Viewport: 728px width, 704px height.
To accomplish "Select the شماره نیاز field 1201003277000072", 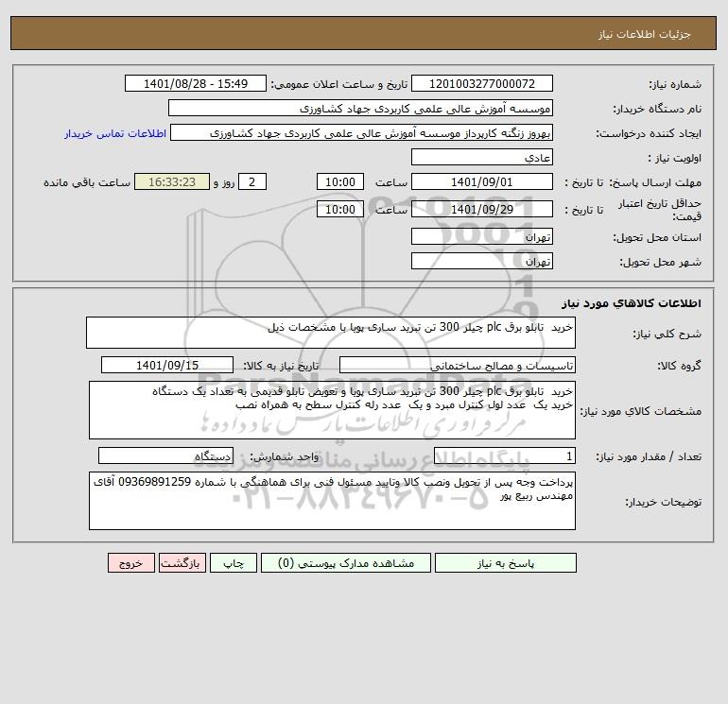I will pyautogui.click(x=482, y=83).
